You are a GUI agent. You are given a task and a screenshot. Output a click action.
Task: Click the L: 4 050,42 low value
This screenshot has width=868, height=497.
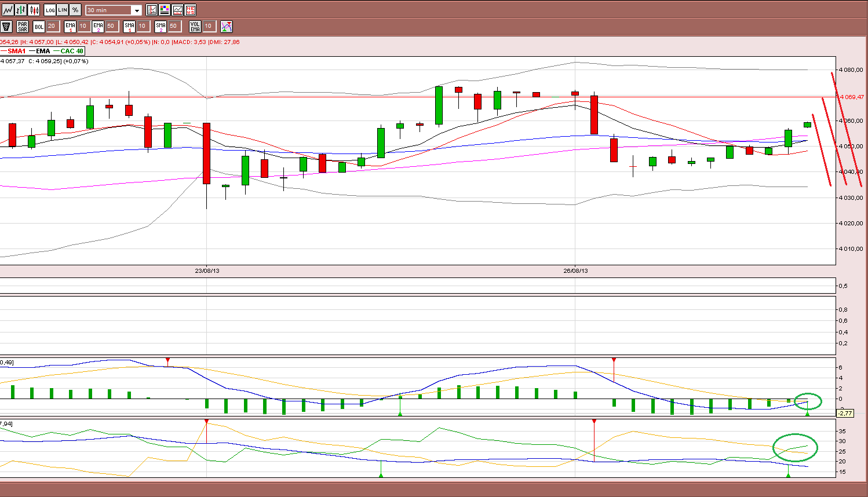(72, 42)
